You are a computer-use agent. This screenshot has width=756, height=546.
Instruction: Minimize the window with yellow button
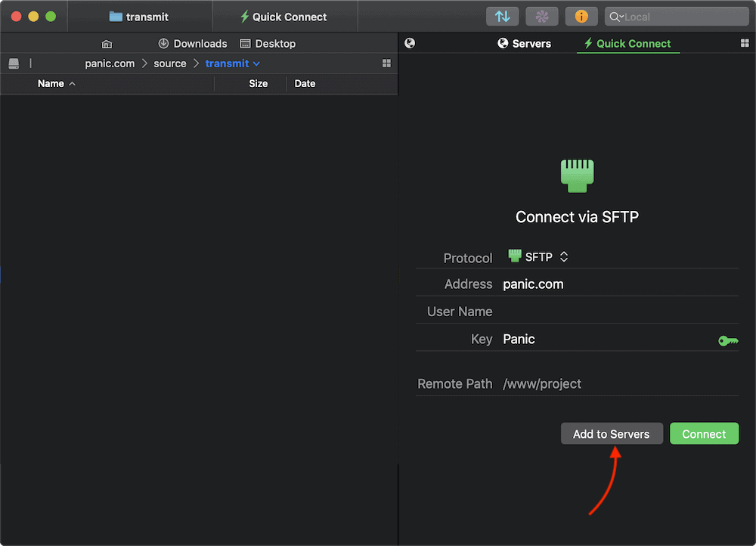tap(33, 17)
